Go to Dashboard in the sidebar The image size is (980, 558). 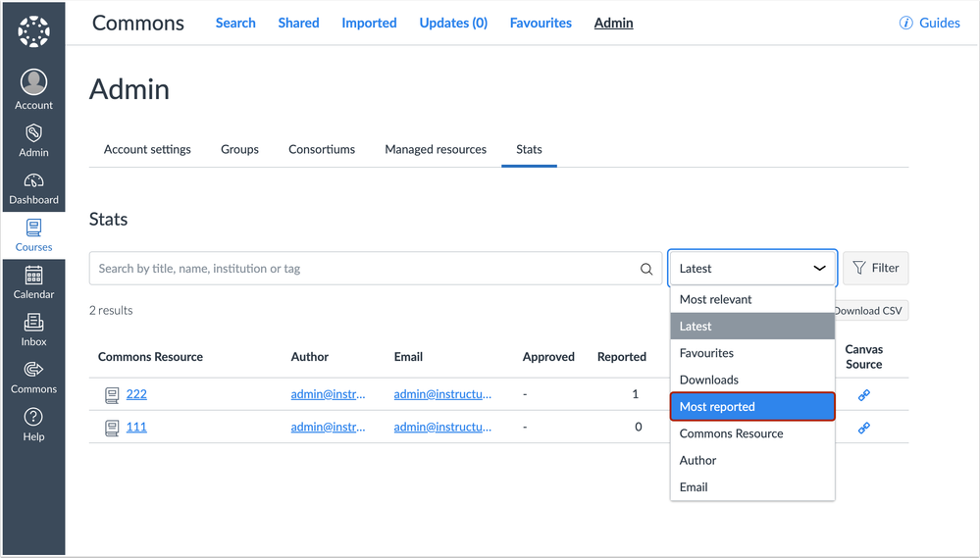click(33, 188)
